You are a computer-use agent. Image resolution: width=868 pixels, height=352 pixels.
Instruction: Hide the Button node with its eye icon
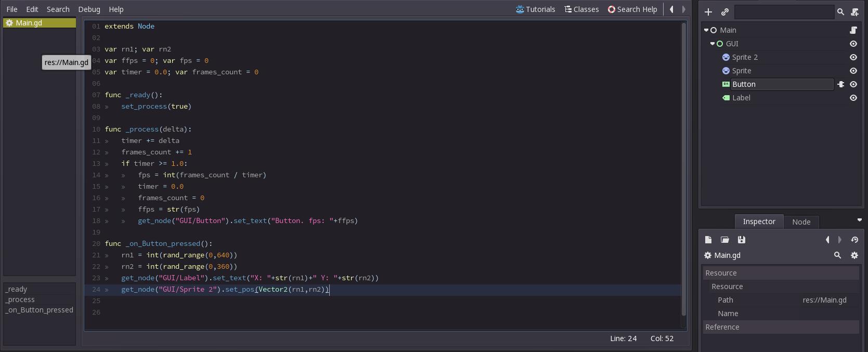click(x=853, y=84)
